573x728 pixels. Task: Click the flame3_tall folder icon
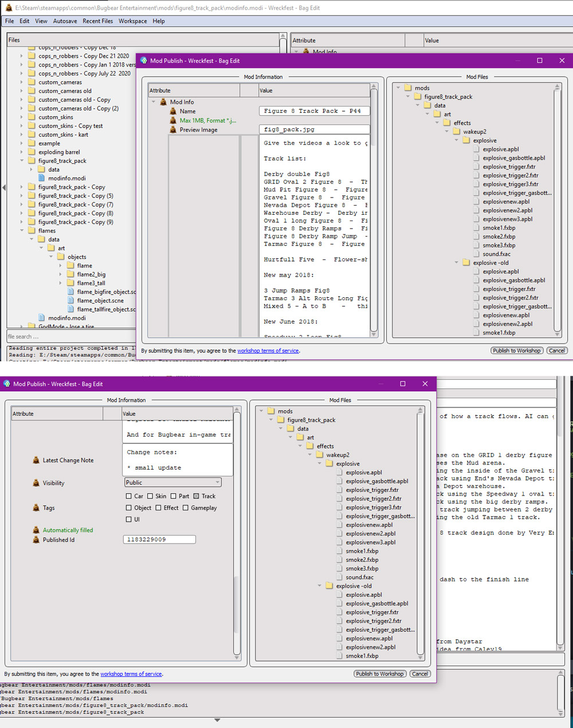pyautogui.click(x=71, y=283)
